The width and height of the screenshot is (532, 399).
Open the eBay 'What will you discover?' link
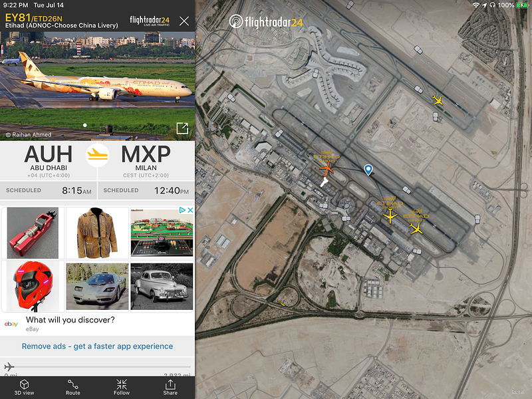[70, 320]
